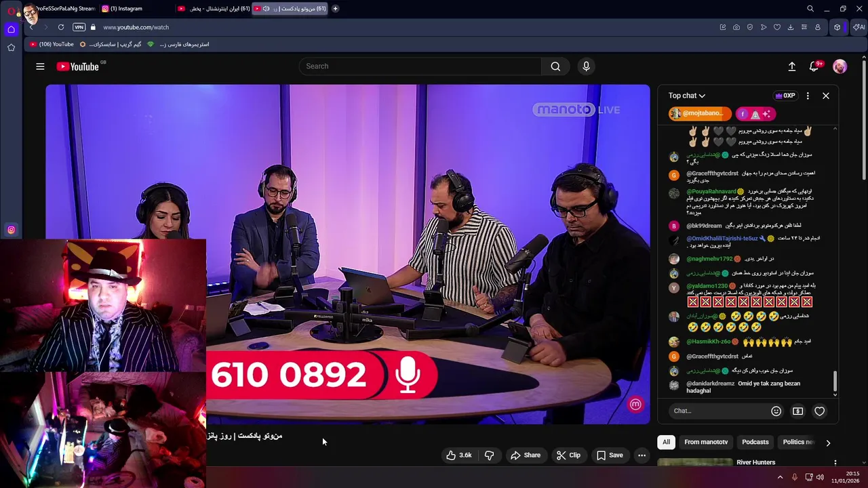
Task: Expand the Top chat mode dropdown
Action: click(x=686, y=96)
